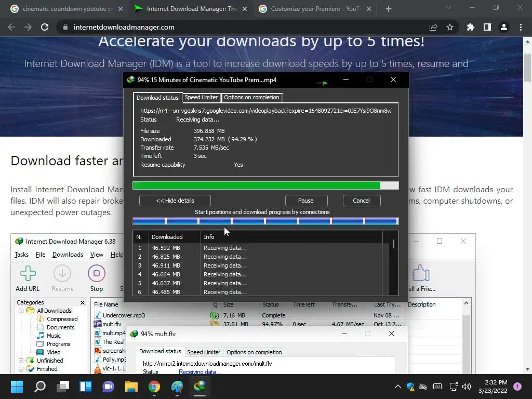The height and width of the screenshot is (399, 532).
Task: Pause the current download
Action: (306, 201)
